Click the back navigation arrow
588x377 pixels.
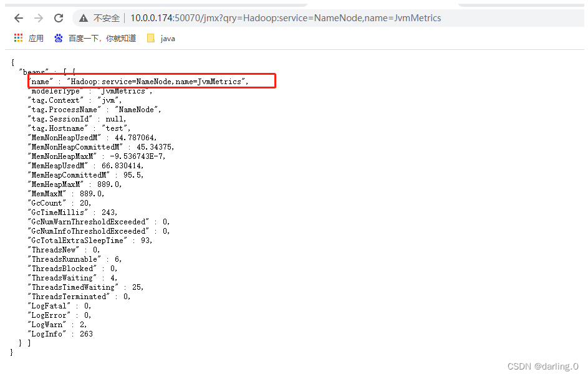pyautogui.click(x=19, y=18)
